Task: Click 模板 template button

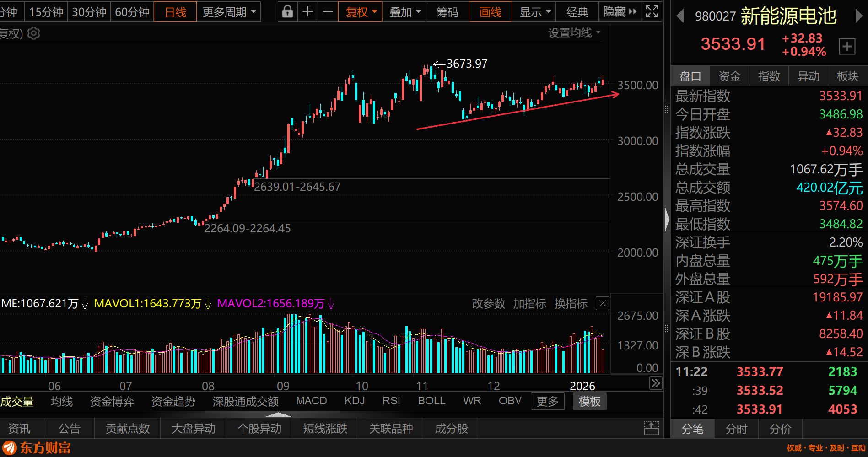Action: tap(590, 402)
